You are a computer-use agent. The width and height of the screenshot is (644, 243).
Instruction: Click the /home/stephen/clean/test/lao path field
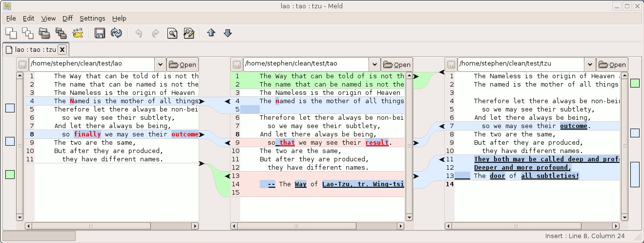[92, 65]
